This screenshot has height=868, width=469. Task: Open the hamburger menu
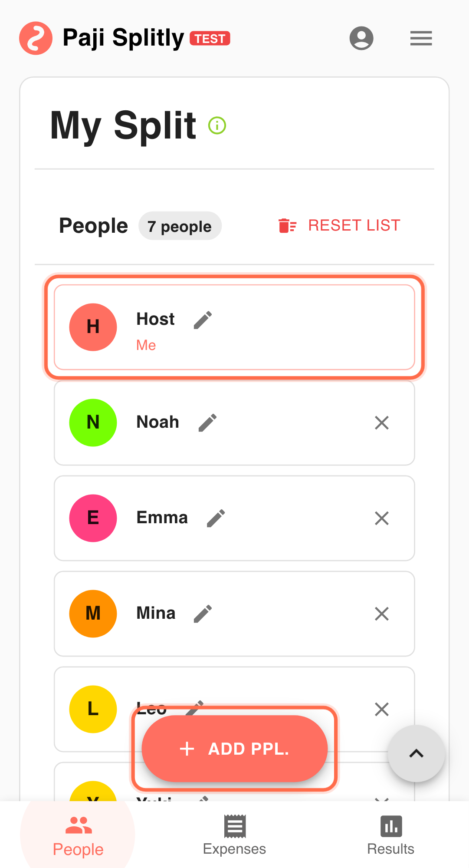tap(421, 38)
